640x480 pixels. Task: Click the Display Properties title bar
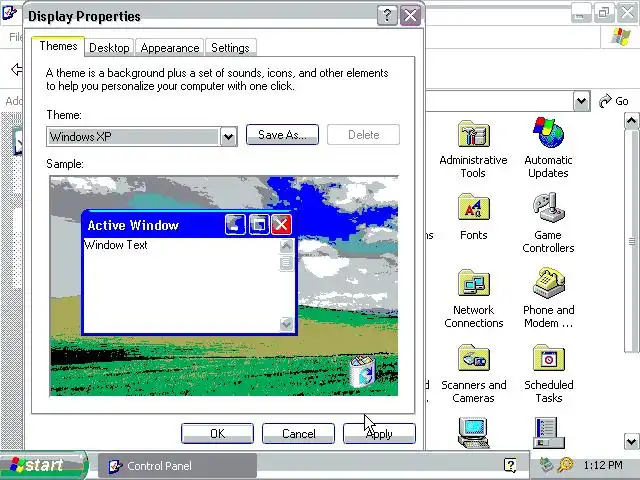[x=224, y=16]
